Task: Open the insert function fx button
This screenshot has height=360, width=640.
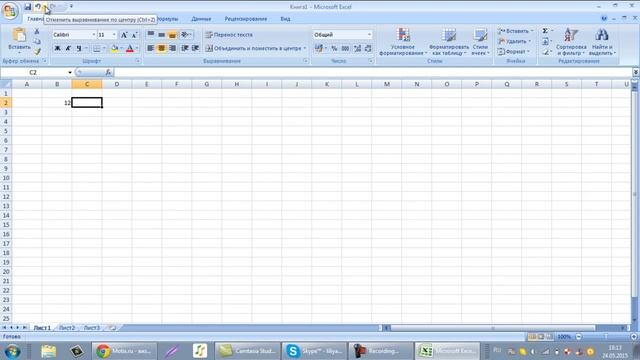Action: click(108, 72)
